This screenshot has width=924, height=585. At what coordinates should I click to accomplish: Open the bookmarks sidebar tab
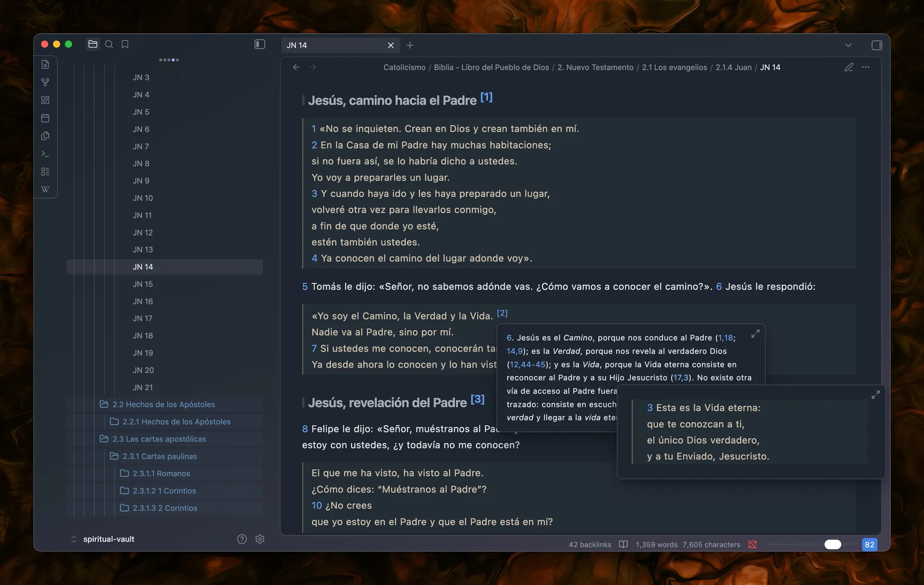125,44
